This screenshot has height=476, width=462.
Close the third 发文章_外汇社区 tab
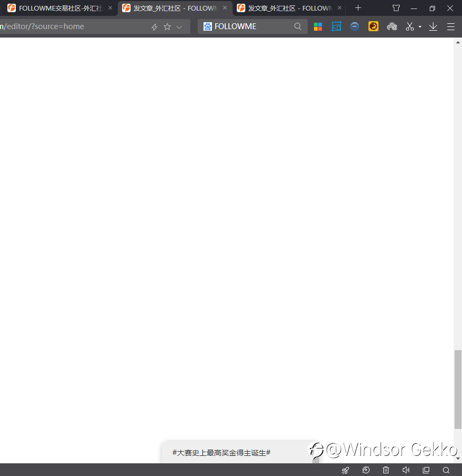point(339,8)
